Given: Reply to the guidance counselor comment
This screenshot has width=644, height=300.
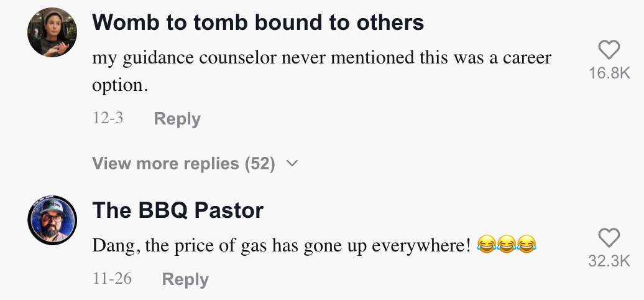Looking at the screenshot, I should 177,119.
